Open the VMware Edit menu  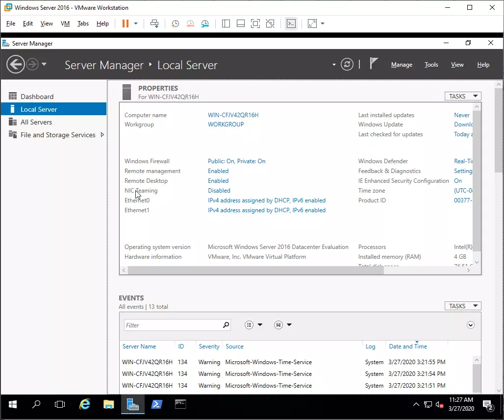tap(27, 24)
